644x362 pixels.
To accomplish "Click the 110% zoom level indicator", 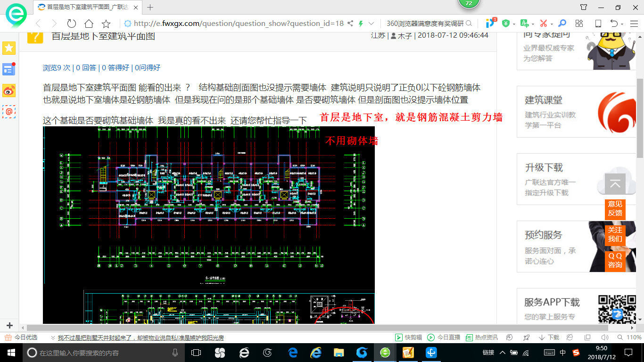I will (x=630, y=337).
